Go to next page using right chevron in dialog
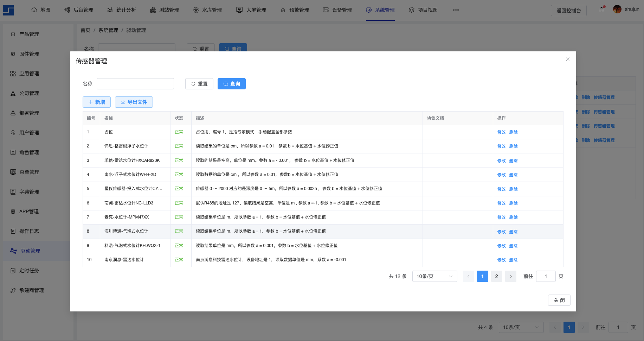Image resolution: width=644 pixels, height=341 pixels. click(510, 276)
